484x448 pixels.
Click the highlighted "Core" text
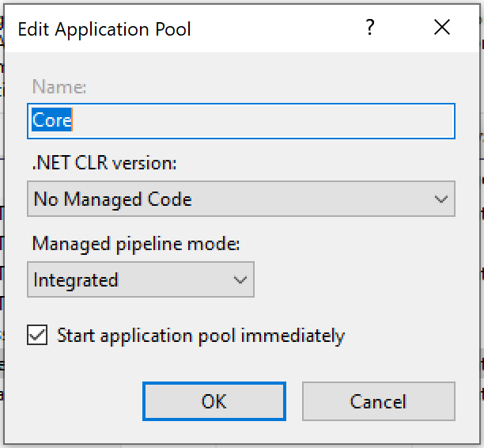pos(52,121)
